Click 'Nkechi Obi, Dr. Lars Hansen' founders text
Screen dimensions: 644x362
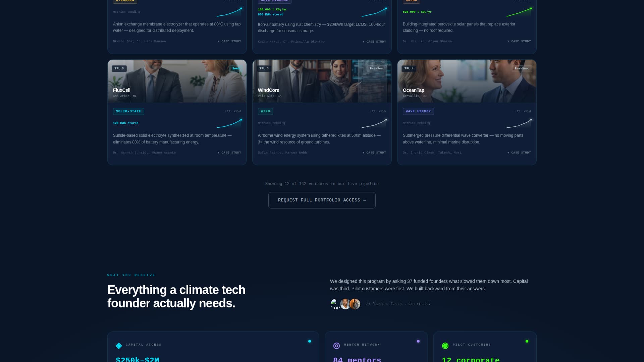click(140, 41)
